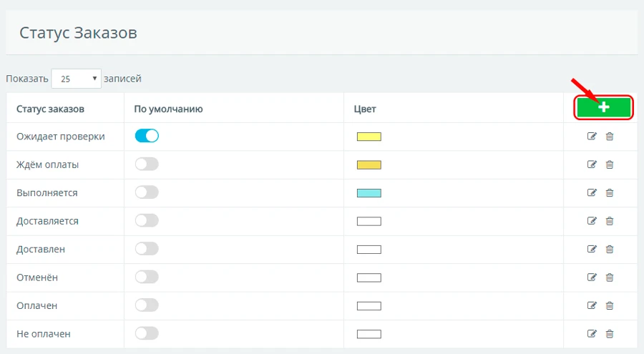This screenshot has height=354, width=644.
Task: Edit the Отменён status
Action: pyautogui.click(x=592, y=277)
